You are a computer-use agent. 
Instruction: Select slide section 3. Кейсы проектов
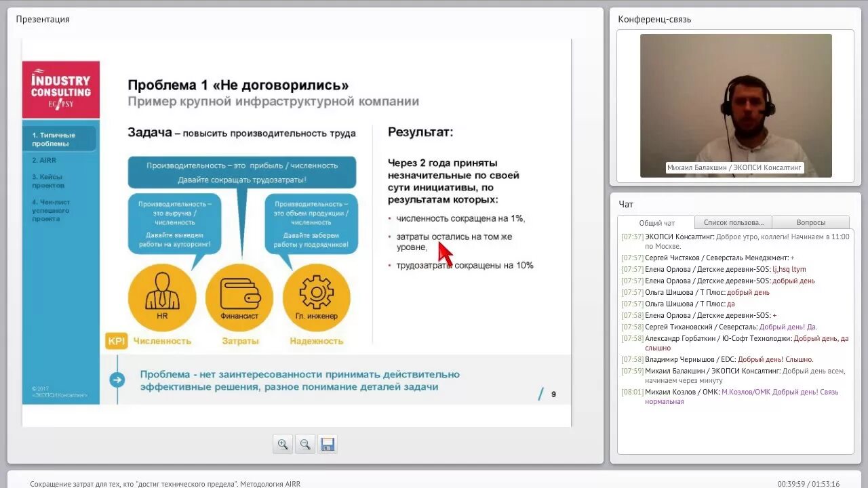pyautogui.click(x=47, y=181)
